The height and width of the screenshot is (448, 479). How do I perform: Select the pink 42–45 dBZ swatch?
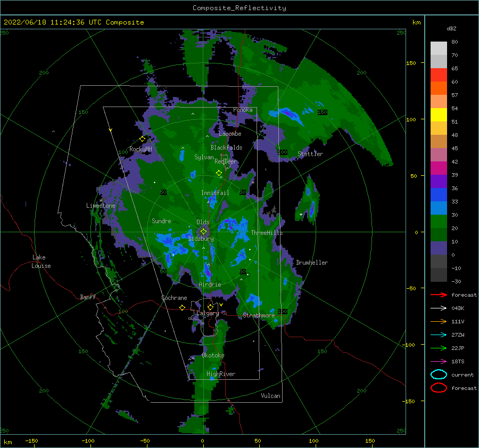click(439, 155)
